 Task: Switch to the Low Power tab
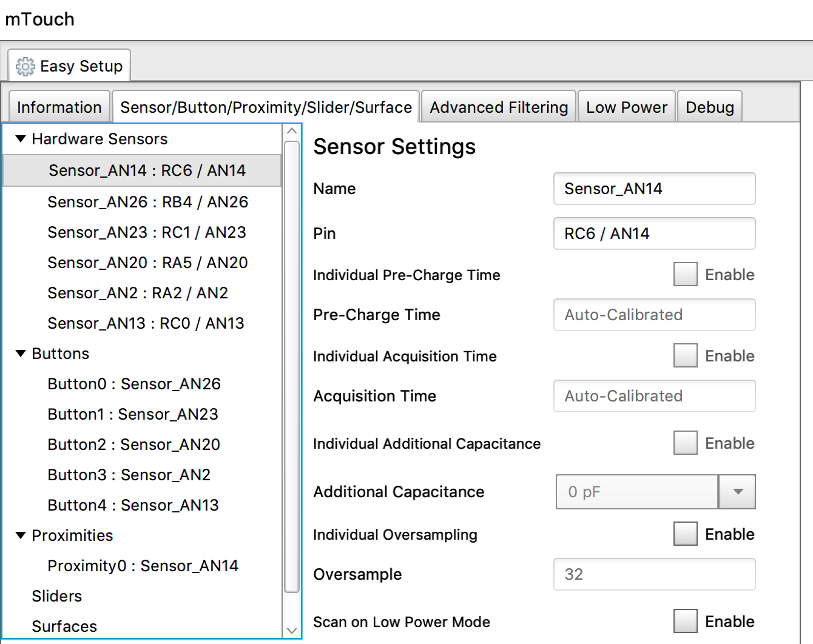[626, 107]
